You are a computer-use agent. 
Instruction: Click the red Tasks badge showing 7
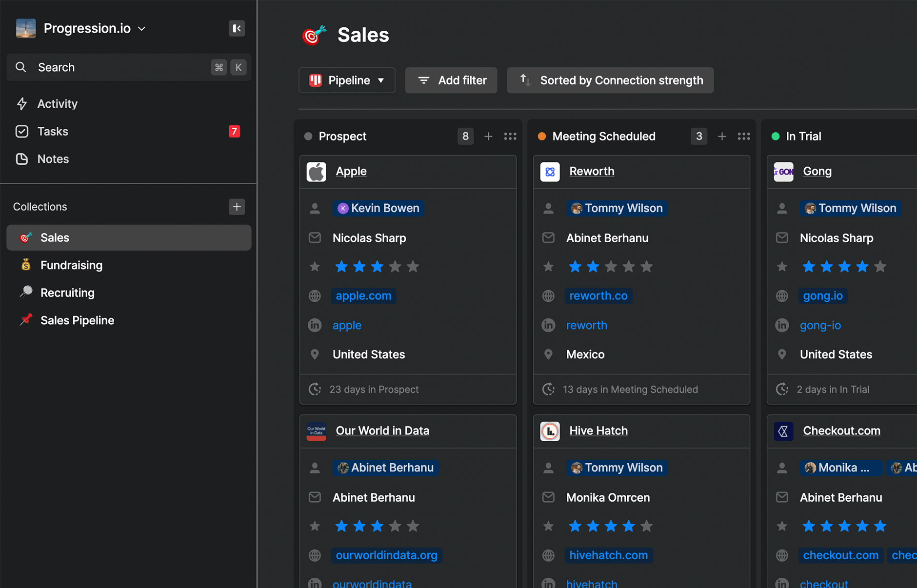point(234,131)
